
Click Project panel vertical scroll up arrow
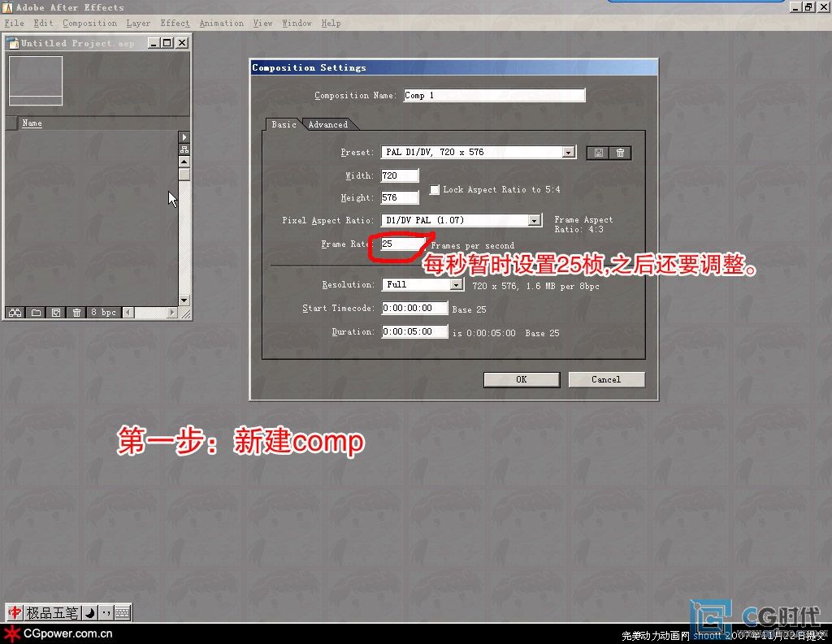[x=184, y=162]
